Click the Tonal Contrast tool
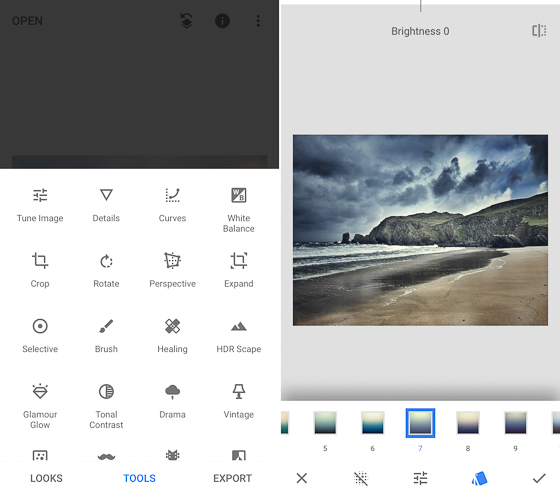 click(x=106, y=406)
